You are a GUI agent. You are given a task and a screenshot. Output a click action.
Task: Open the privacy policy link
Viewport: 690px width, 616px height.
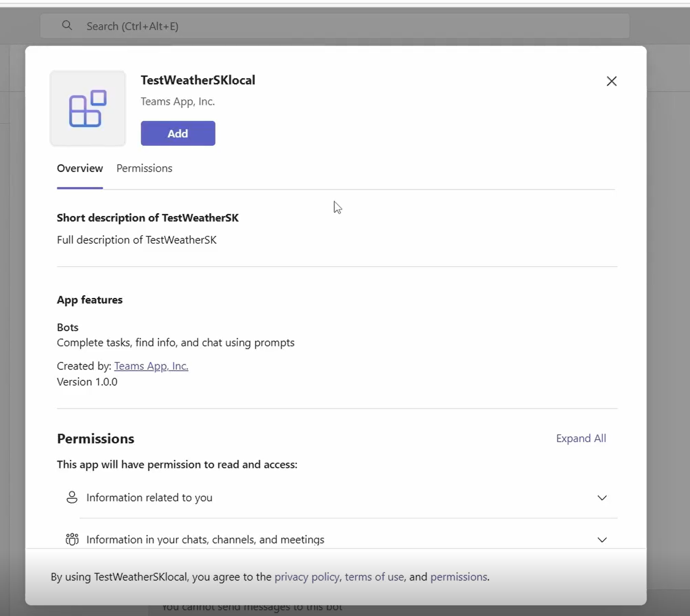point(307,577)
